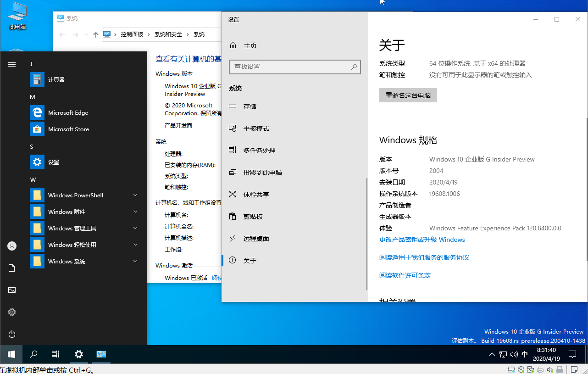Expand Windows 附件 folder
Screen dimensions: 588x374
(x=135, y=212)
